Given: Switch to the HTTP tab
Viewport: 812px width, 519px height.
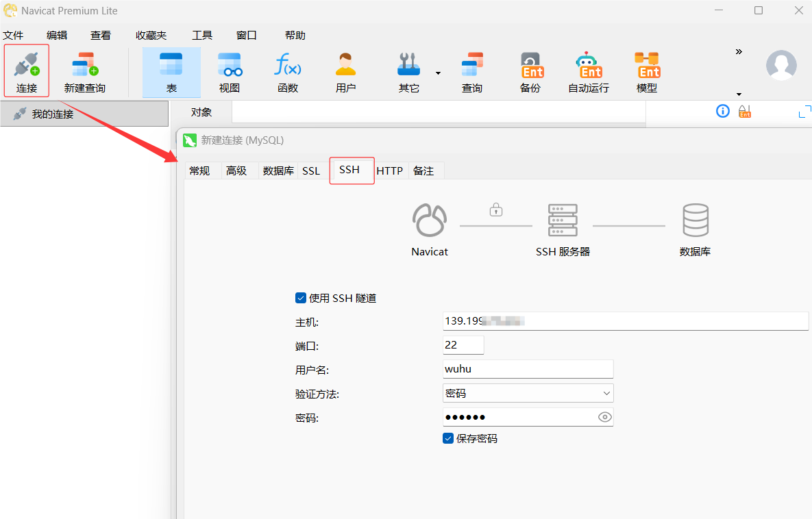Looking at the screenshot, I should click(x=389, y=170).
